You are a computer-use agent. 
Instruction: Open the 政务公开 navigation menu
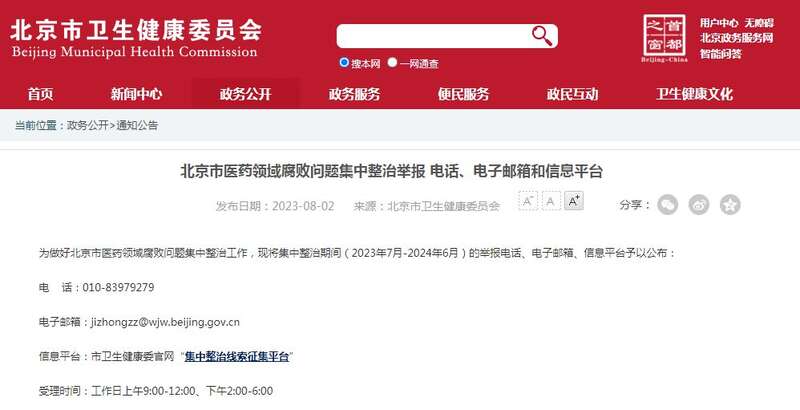tap(245, 94)
